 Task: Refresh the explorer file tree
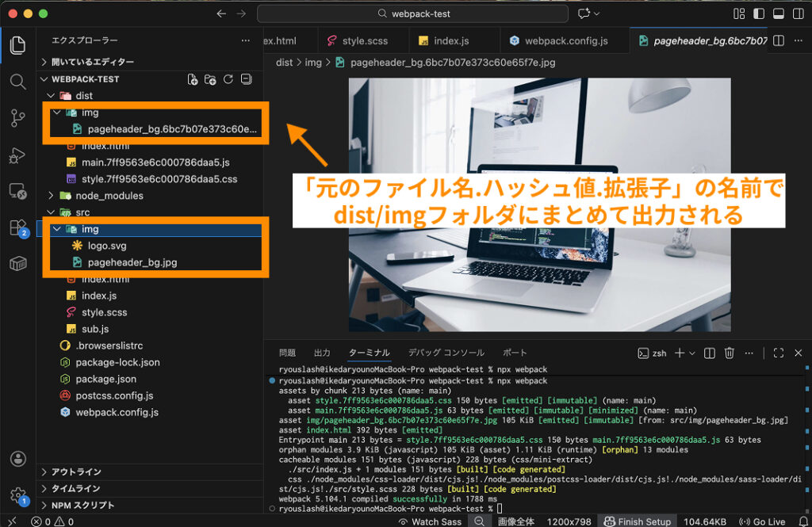point(228,79)
